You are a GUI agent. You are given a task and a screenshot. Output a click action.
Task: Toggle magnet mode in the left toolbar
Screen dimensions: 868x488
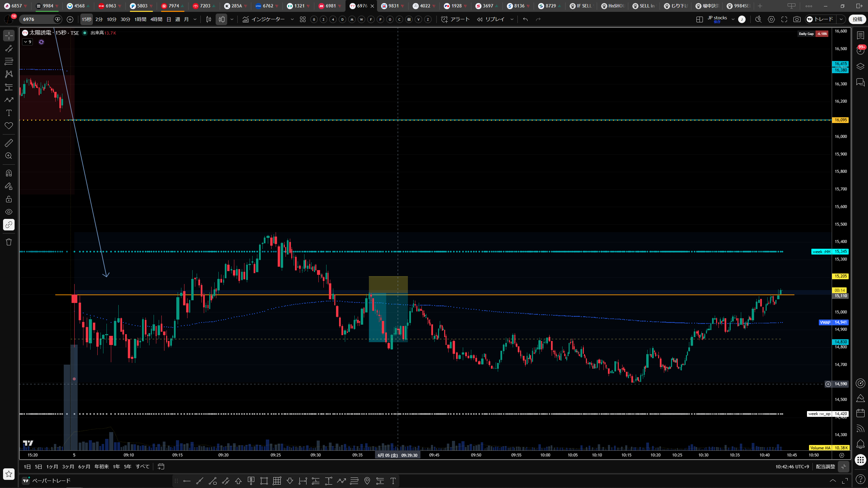pyautogui.click(x=9, y=173)
